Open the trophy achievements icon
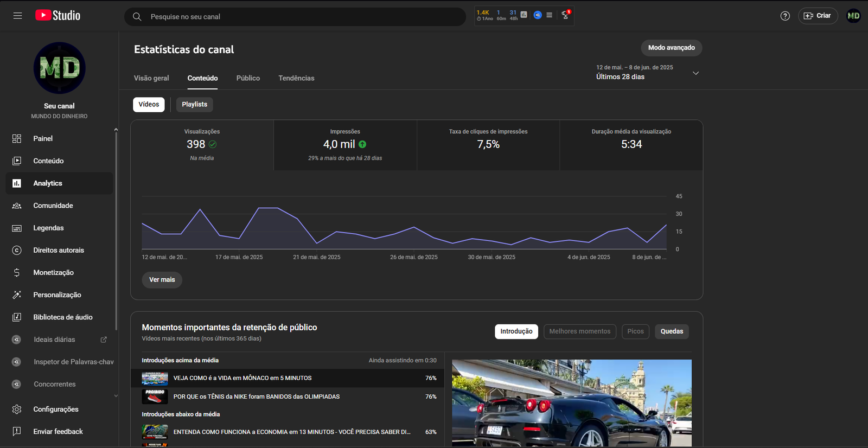868x448 pixels. point(566,15)
